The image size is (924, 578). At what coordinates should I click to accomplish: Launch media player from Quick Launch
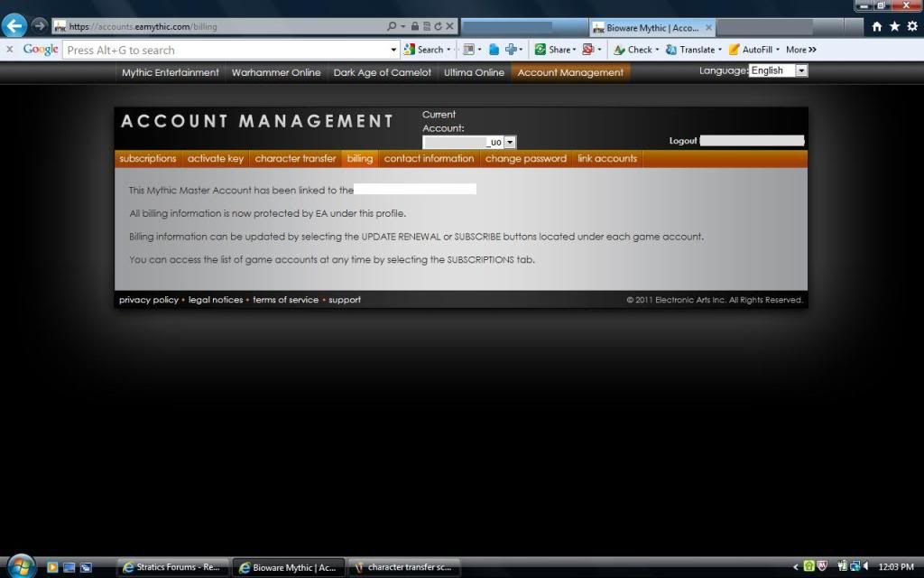coord(52,567)
